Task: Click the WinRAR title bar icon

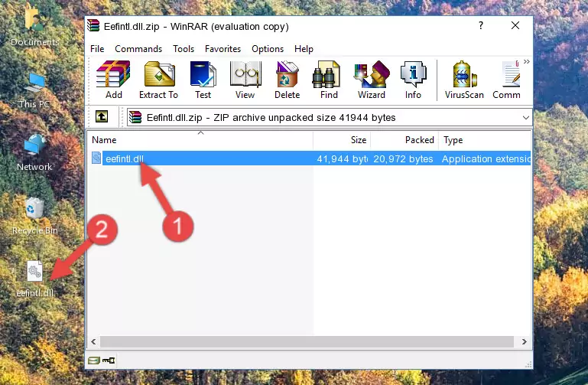Action: tap(93, 25)
